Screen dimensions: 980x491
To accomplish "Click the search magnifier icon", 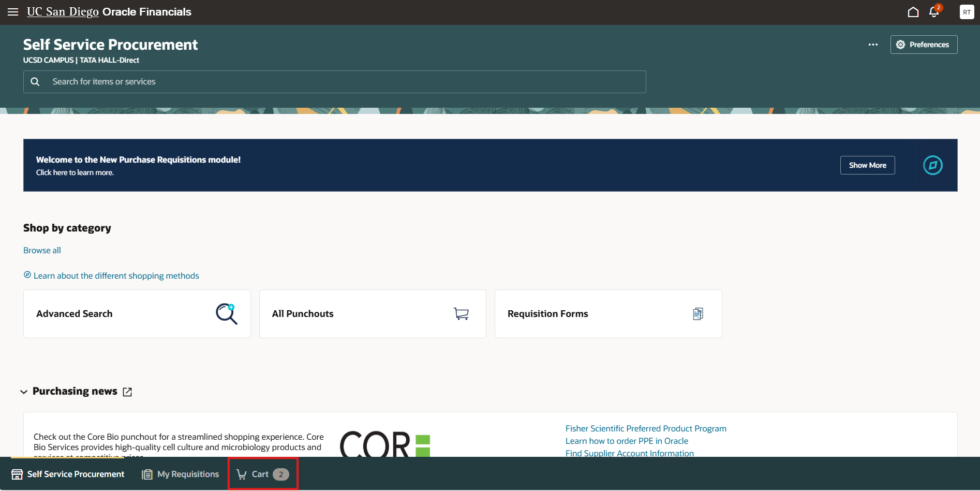I will coord(35,82).
